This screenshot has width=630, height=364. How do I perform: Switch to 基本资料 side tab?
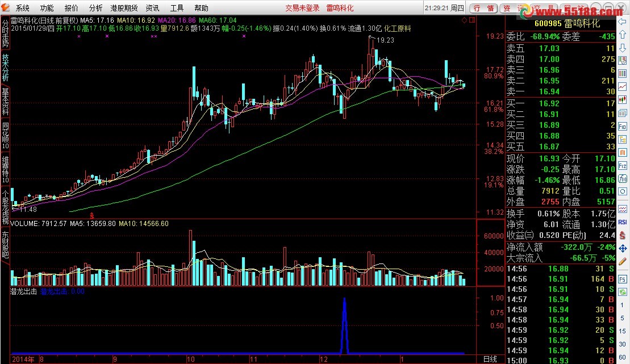pos(5,102)
